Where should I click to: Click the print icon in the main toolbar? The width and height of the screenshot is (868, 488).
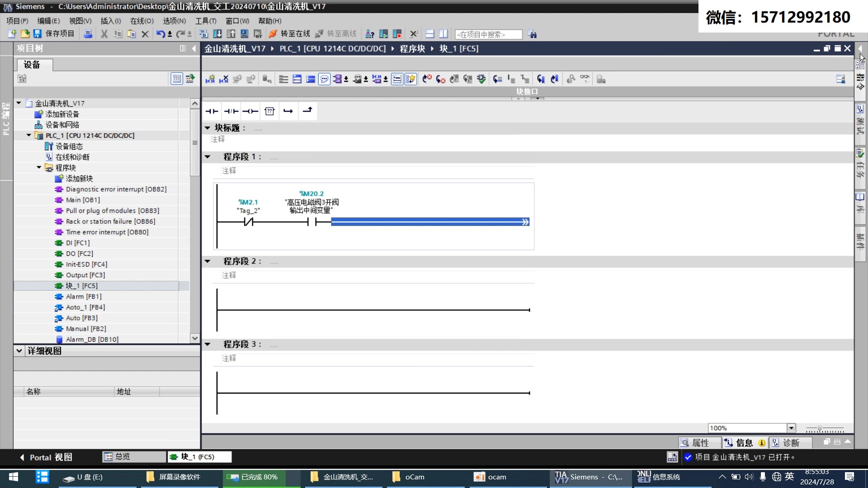pos(88,34)
